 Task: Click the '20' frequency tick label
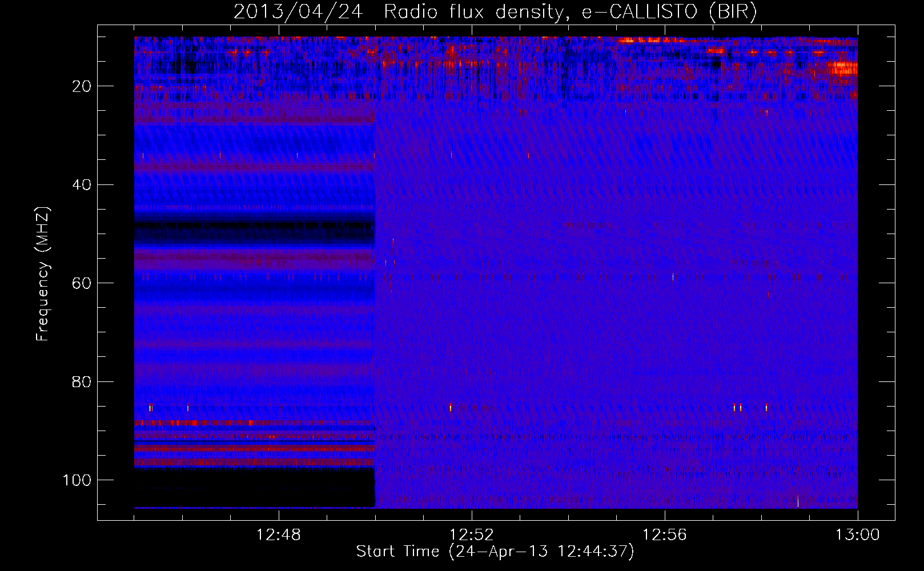(82, 86)
